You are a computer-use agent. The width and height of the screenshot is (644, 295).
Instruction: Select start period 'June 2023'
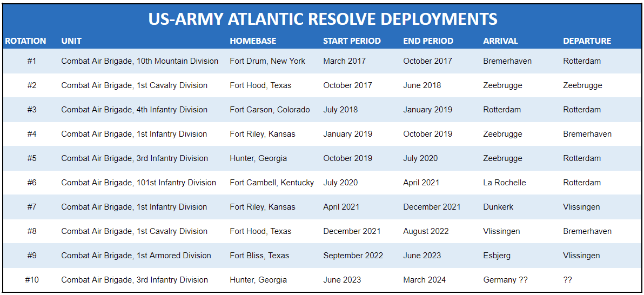(x=342, y=280)
